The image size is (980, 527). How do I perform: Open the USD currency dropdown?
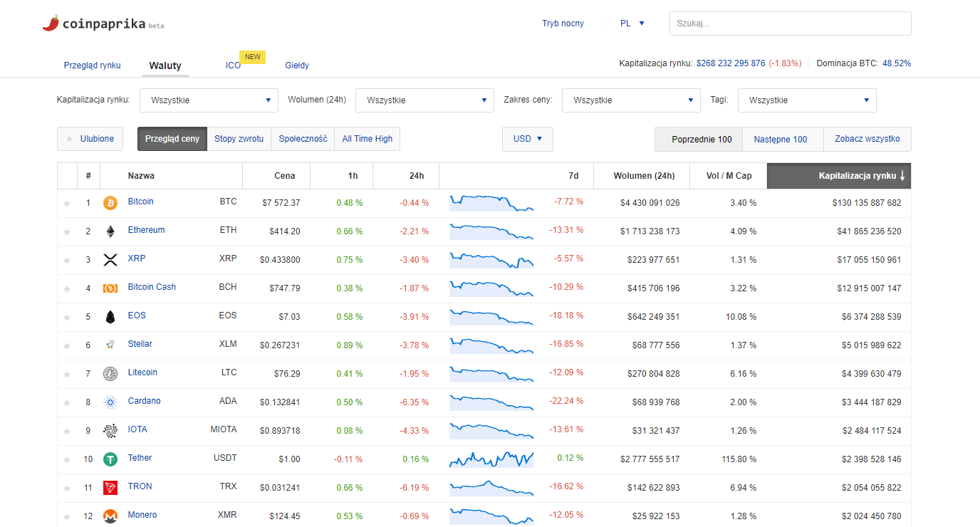(x=528, y=139)
